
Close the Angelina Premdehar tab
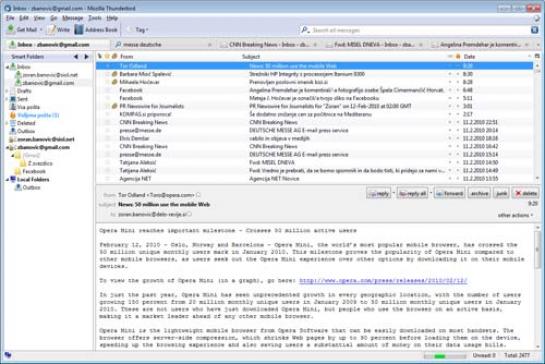[x=527, y=45]
